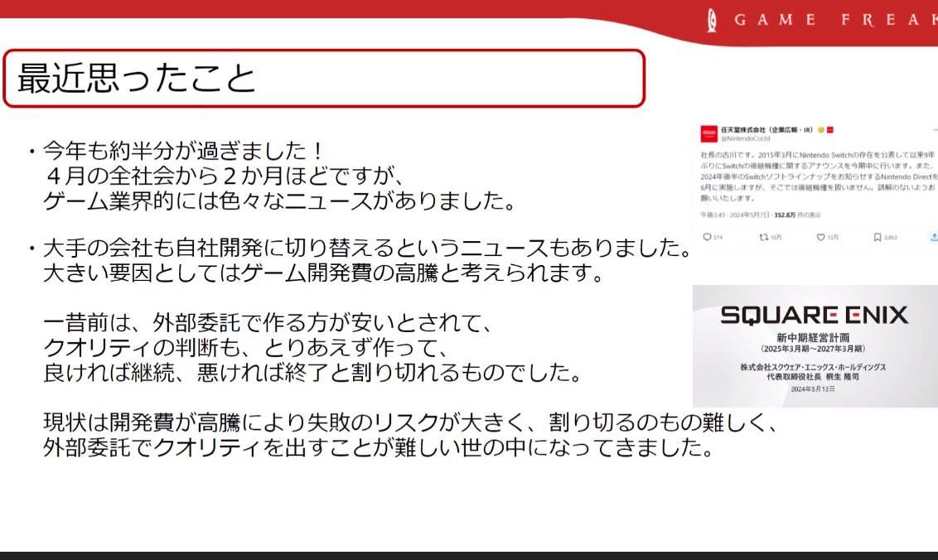
Task: Click the GAME FREAK header wordmark
Action: [836, 21]
